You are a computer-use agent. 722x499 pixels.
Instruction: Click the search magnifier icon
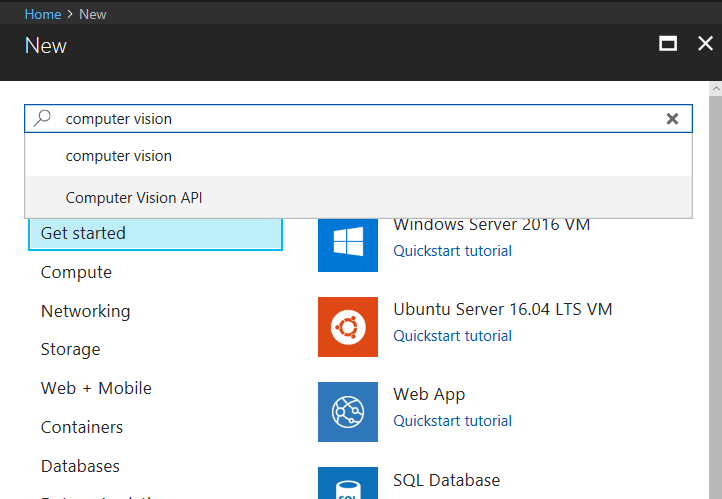[42, 118]
